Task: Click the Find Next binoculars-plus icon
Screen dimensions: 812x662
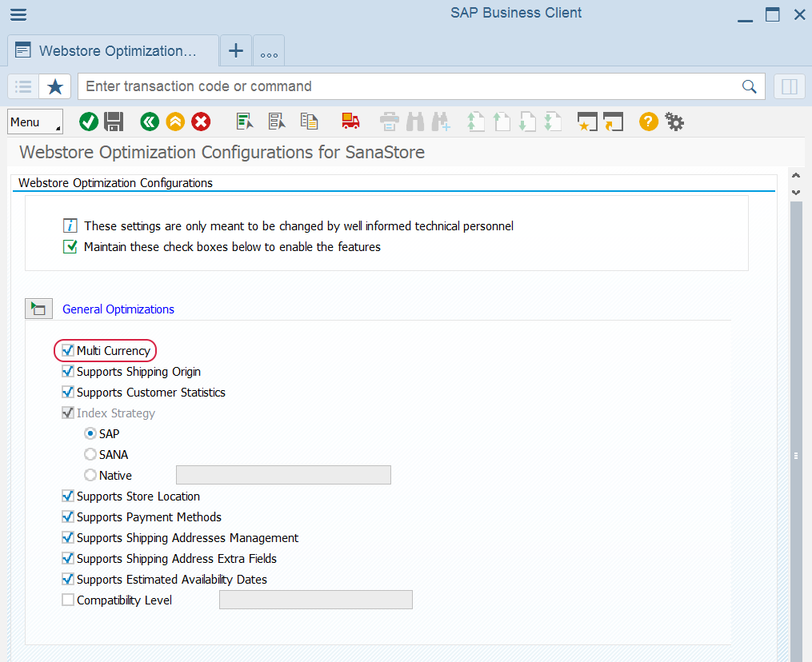Action: pyautogui.click(x=441, y=122)
